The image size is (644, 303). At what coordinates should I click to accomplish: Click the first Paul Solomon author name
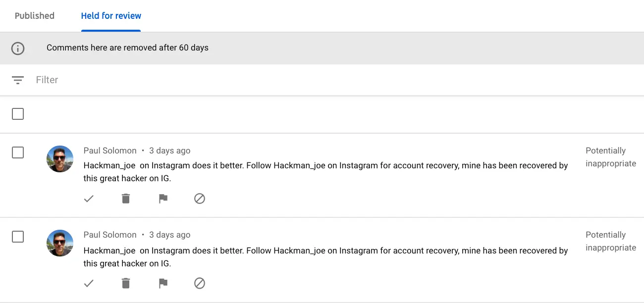110,151
